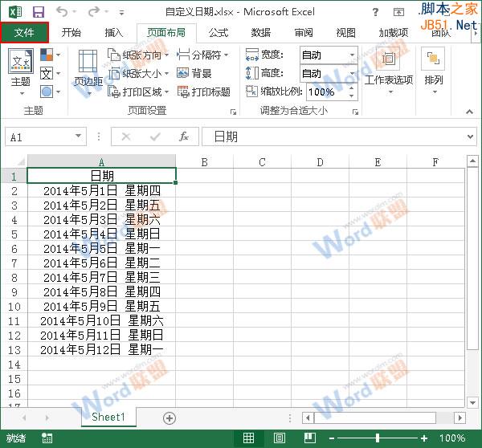Open the theme Effects dropdown
Viewport: 482px width, 448px height.
tap(50, 92)
